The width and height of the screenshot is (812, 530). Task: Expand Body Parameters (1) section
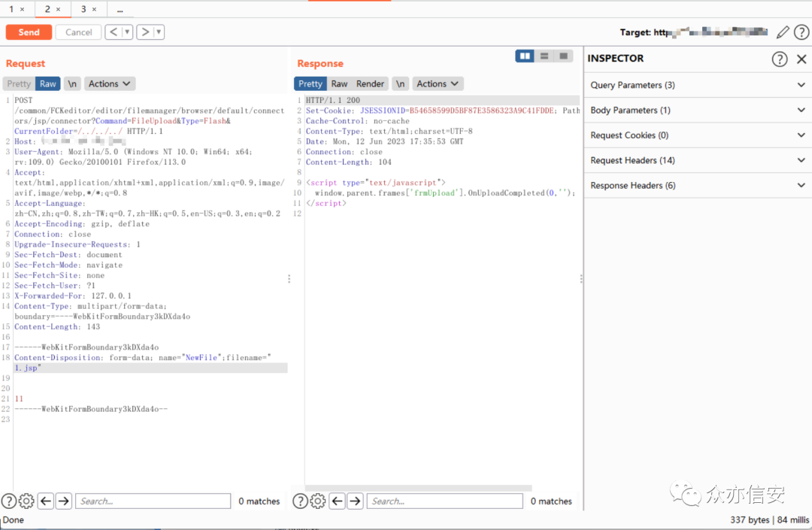point(698,111)
